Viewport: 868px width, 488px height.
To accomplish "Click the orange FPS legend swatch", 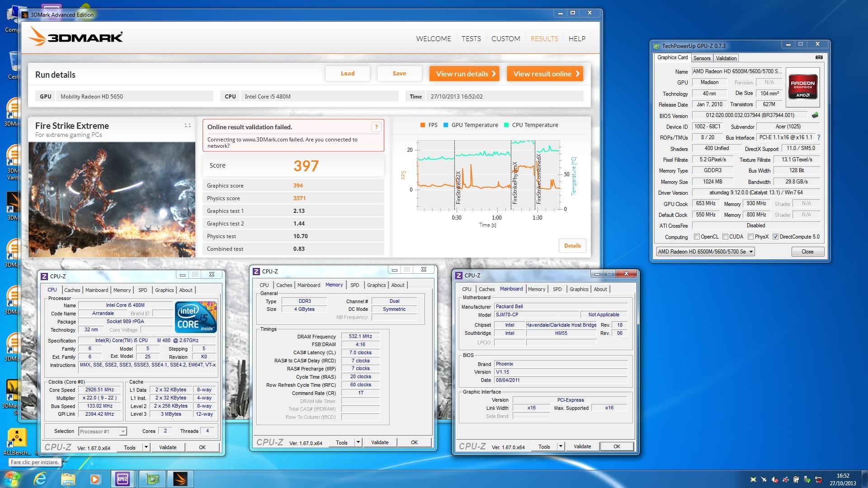I will 422,125.
